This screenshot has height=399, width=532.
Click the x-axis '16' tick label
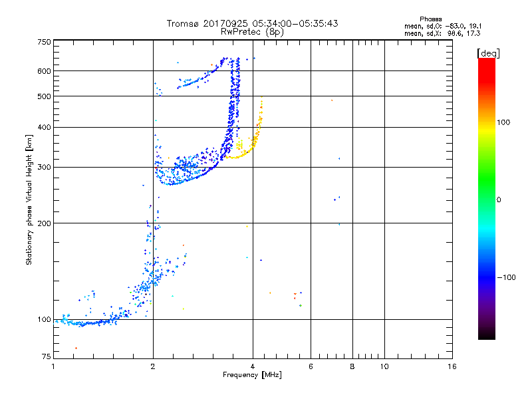452,366
